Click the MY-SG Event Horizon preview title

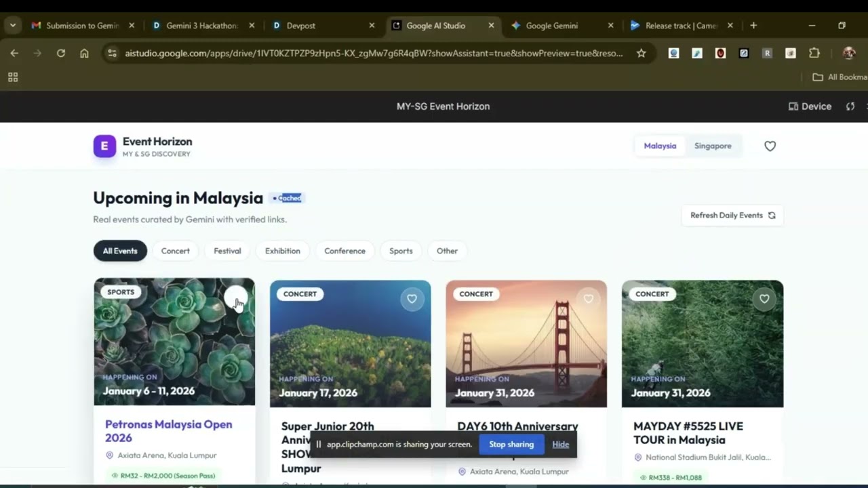(443, 106)
